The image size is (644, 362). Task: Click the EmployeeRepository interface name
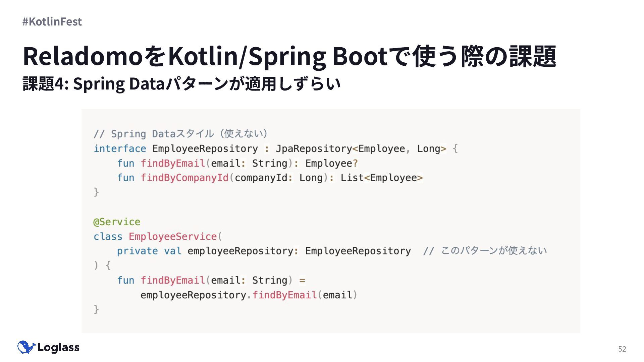point(205,148)
